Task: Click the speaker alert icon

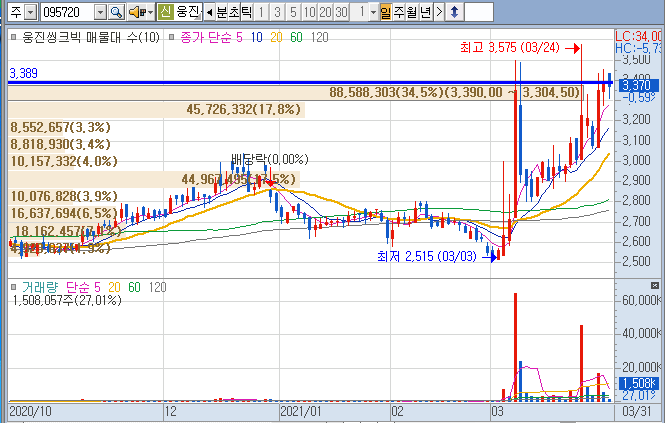Action: pyautogui.click(x=137, y=12)
